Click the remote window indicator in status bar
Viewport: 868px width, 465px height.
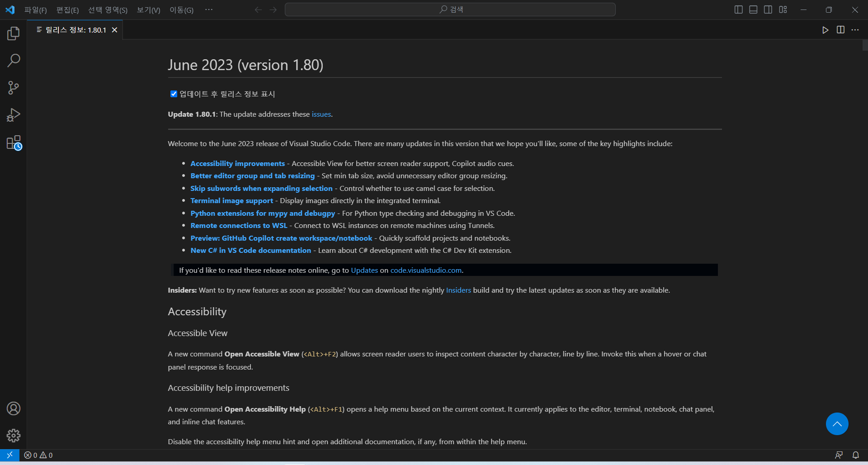(9, 455)
